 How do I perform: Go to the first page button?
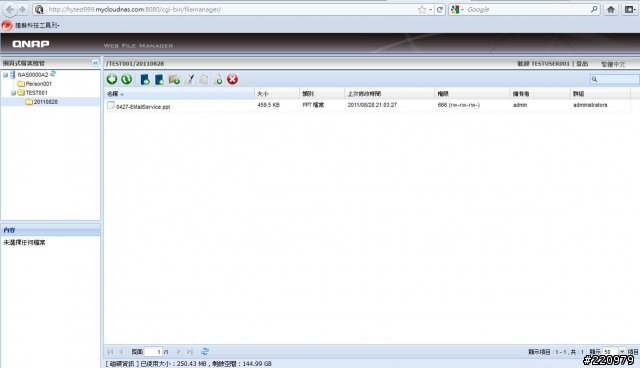coord(110,351)
